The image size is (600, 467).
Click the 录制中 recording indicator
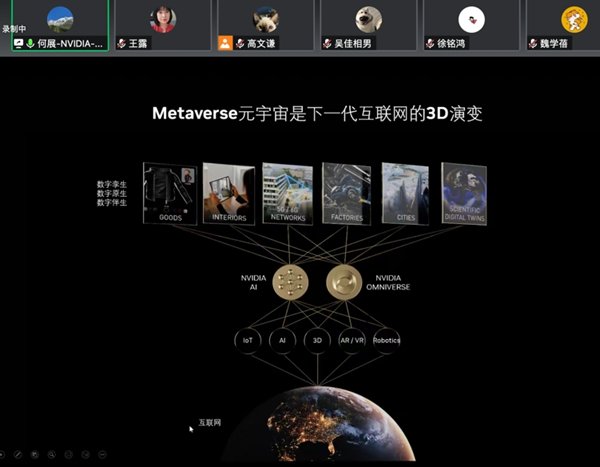pyautogui.click(x=14, y=29)
